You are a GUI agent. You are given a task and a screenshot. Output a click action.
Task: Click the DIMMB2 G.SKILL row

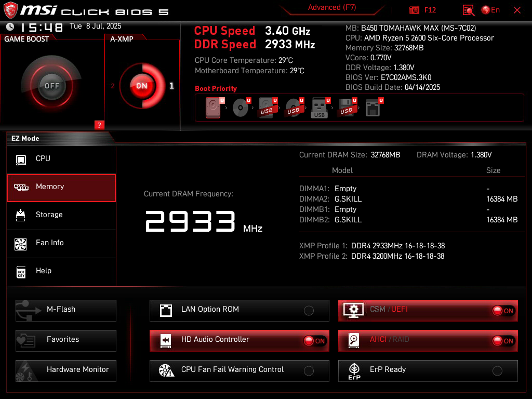coord(408,220)
